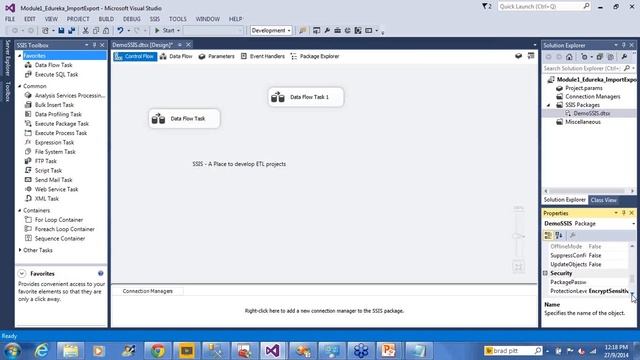Open the FILE menu
The width and height of the screenshot is (640, 360).
pyautogui.click(x=10, y=19)
